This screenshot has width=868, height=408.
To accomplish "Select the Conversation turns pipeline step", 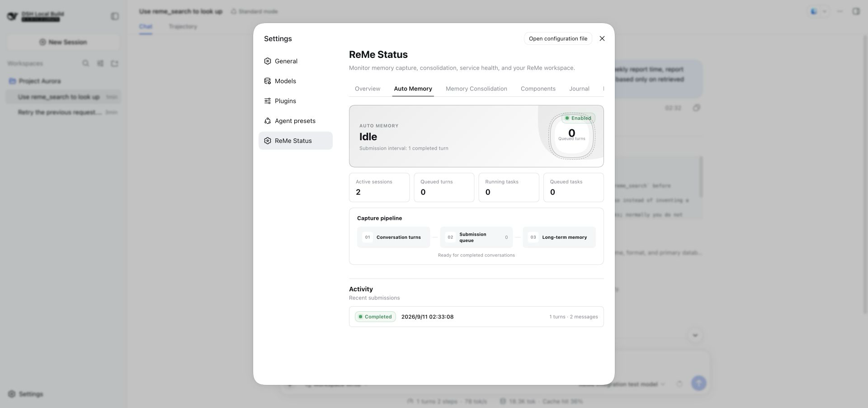I will [393, 237].
